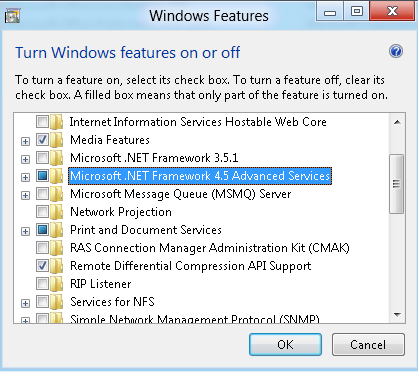Select Print and Document Services label
This screenshot has height=372, width=418.
coord(146,230)
